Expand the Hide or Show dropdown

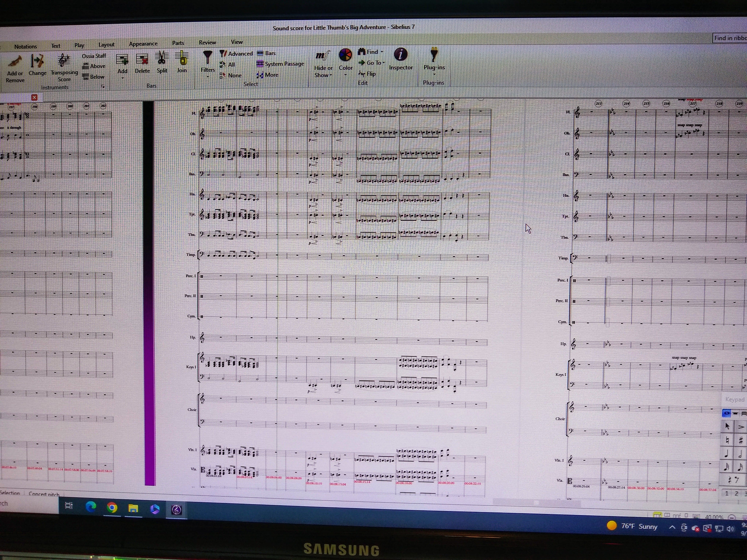(x=331, y=75)
